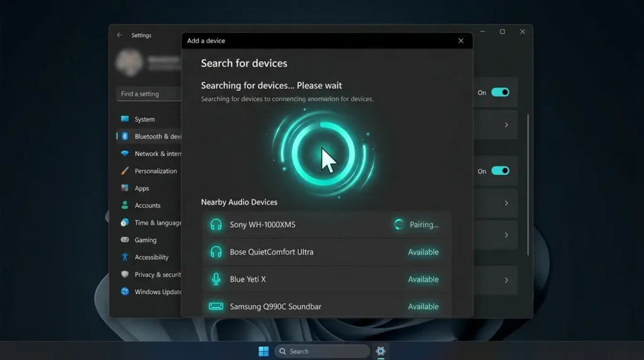Click the Settings window vertical scrollbar
This screenshot has width=644, height=360.
[x=528, y=185]
